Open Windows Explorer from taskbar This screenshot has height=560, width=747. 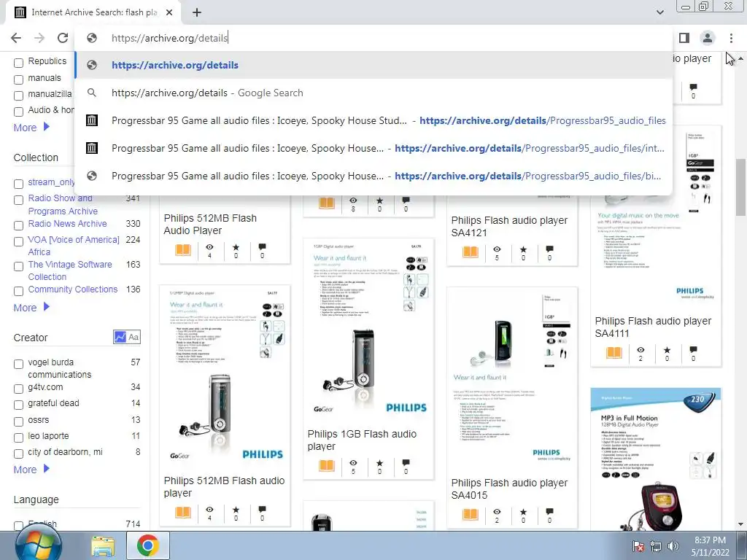pyautogui.click(x=103, y=546)
